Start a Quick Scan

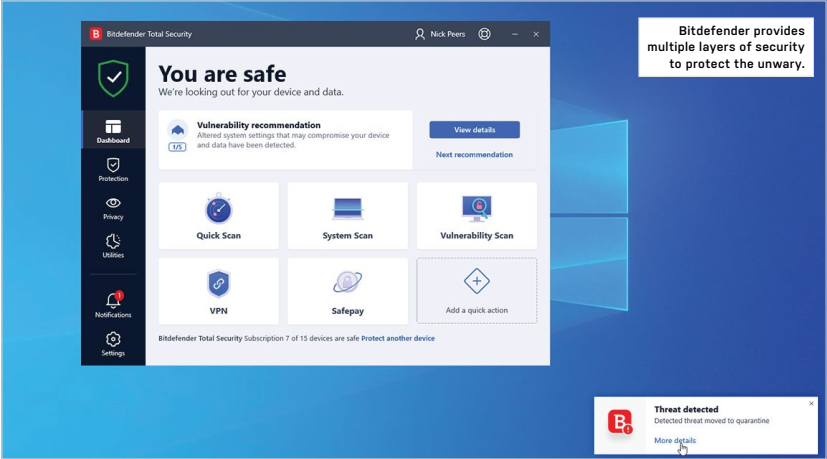218,216
